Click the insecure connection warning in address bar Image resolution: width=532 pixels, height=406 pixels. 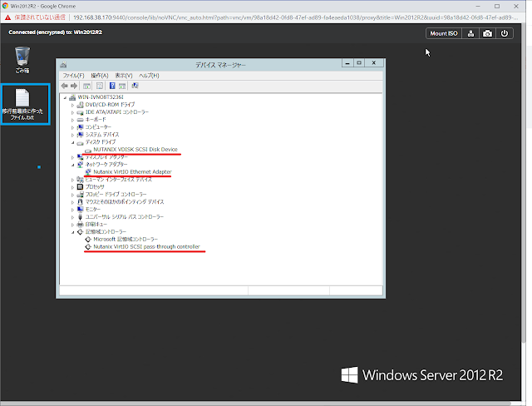[x=35, y=17]
